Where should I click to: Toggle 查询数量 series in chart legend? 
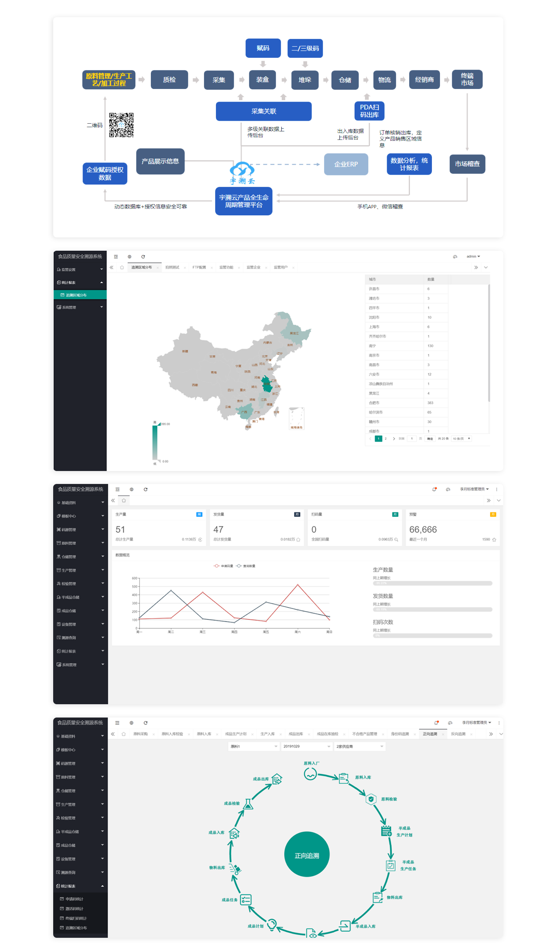point(246,566)
